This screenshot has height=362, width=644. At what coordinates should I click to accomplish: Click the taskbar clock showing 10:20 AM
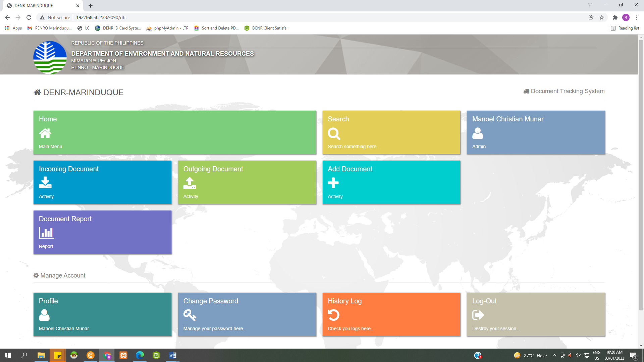(614, 355)
